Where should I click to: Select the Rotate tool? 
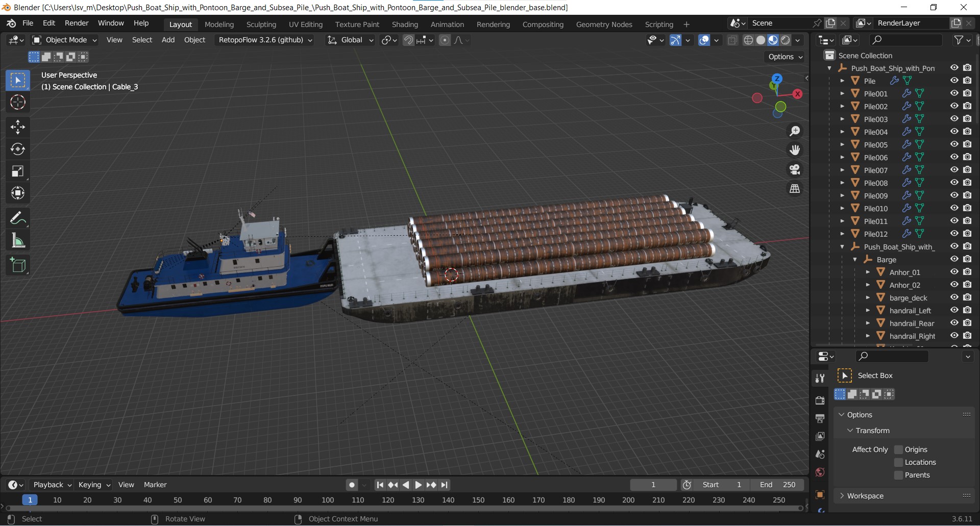18,149
